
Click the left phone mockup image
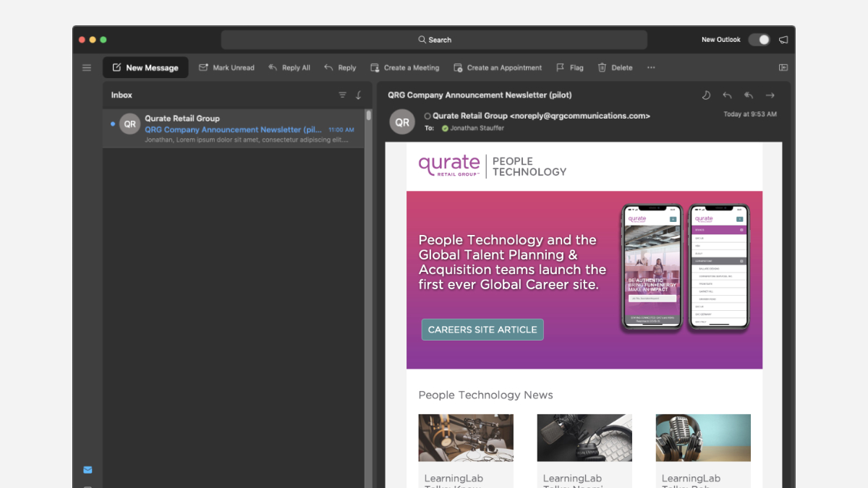point(652,267)
